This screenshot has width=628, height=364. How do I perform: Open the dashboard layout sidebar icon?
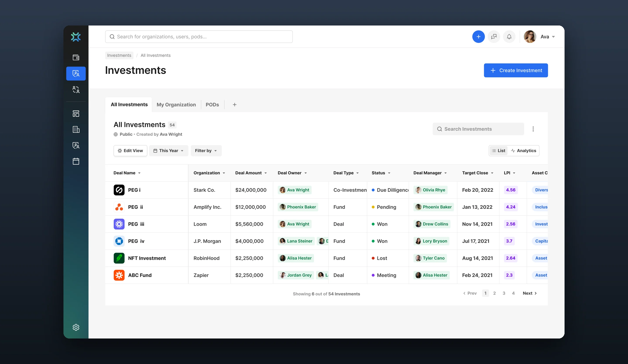click(x=76, y=114)
